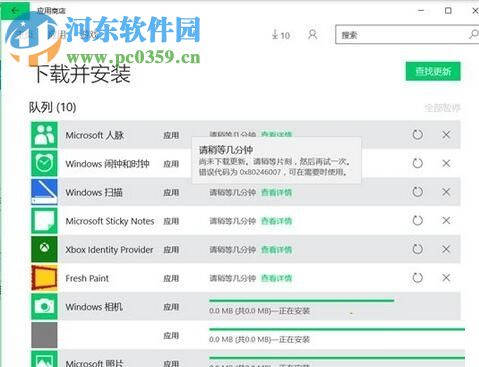The width and height of the screenshot is (479, 367).
Task: Maximize the Store window
Action: coord(448,11)
